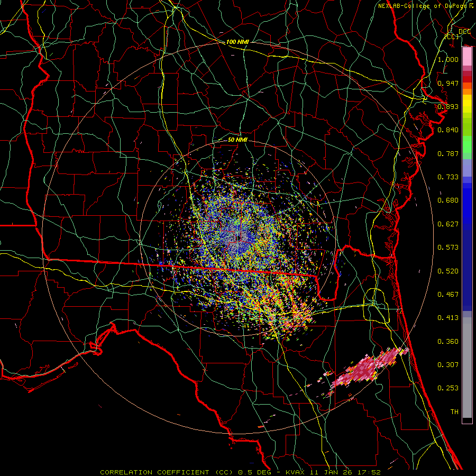Viewport: 476px width, 476px height.
Task: Click the 17:52 timestamp in the caption
Action: tap(370, 472)
